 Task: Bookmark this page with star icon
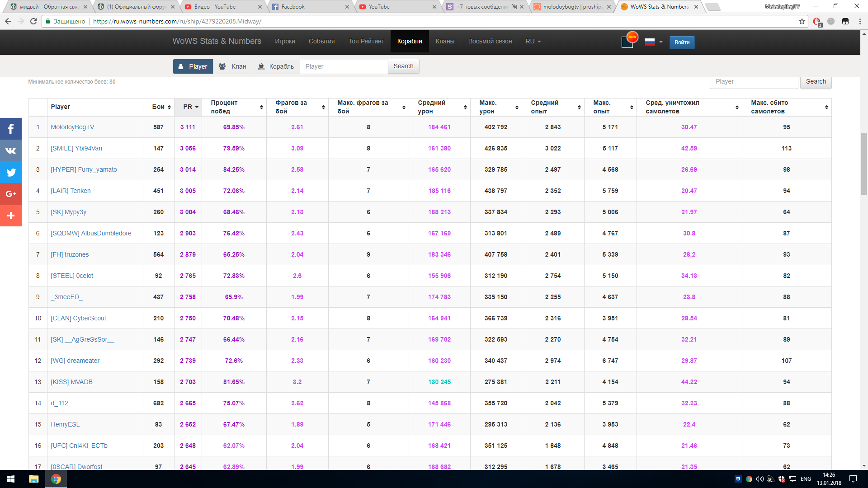802,21
